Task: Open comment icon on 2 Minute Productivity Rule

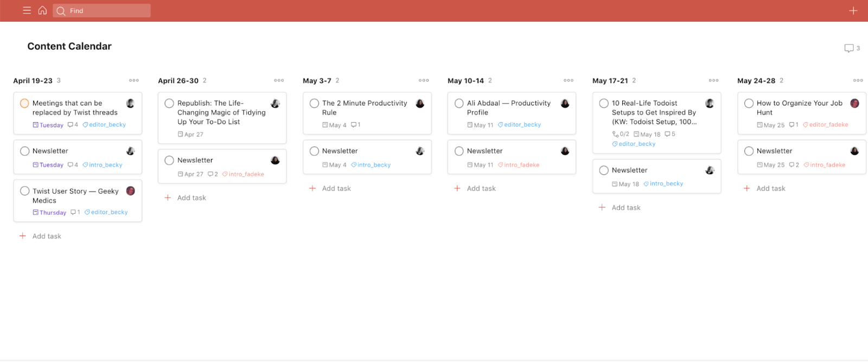Action: [x=355, y=125]
